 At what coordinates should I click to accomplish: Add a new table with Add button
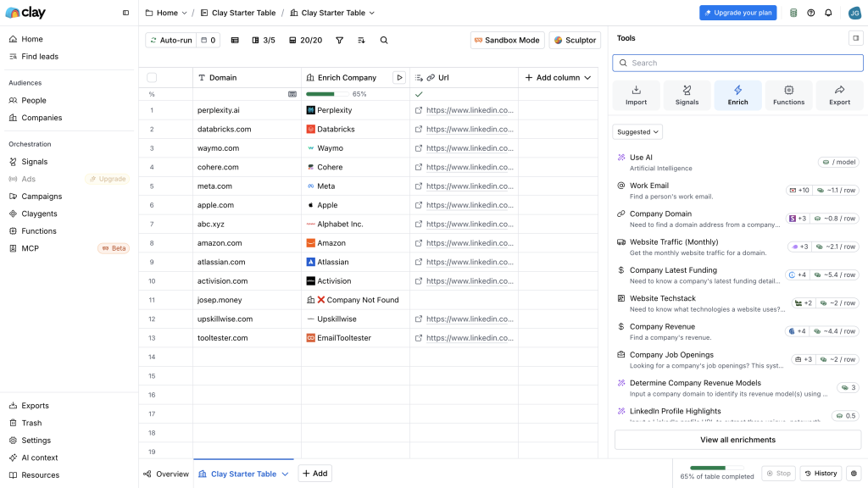click(315, 474)
